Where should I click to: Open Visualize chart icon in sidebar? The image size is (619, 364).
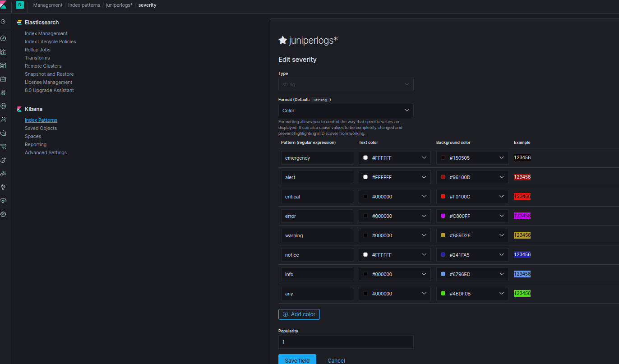click(3, 52)
